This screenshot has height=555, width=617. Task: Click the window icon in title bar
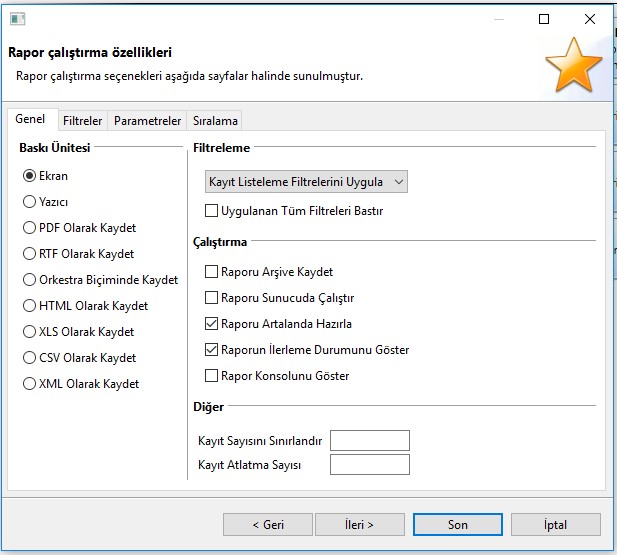19,19
